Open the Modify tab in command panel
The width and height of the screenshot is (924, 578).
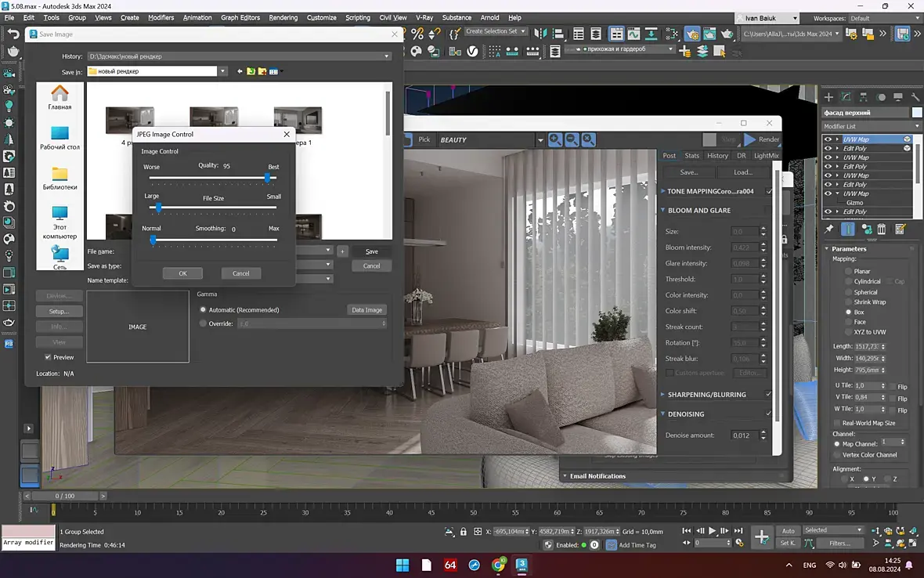(x=846, y=96)
